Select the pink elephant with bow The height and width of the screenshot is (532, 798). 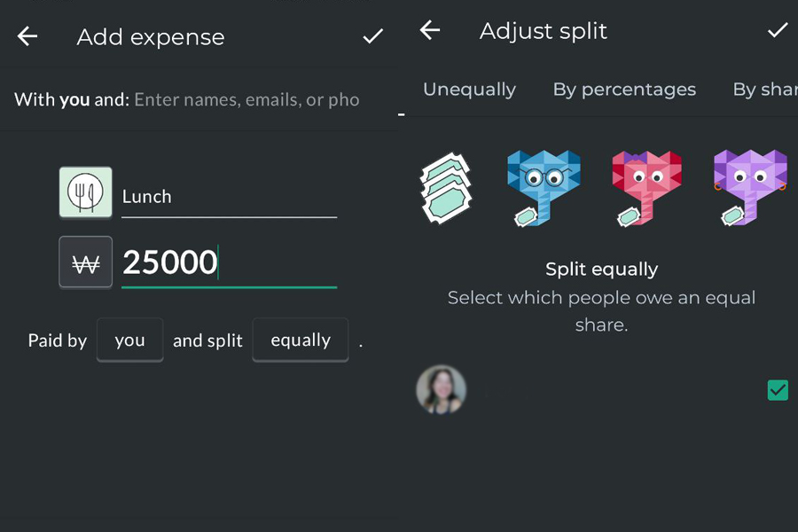point(646,188)
